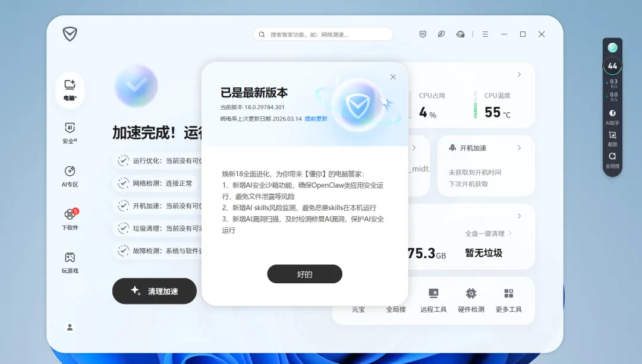
Task: Click the 清理加速 button
Action: [155, 291]
